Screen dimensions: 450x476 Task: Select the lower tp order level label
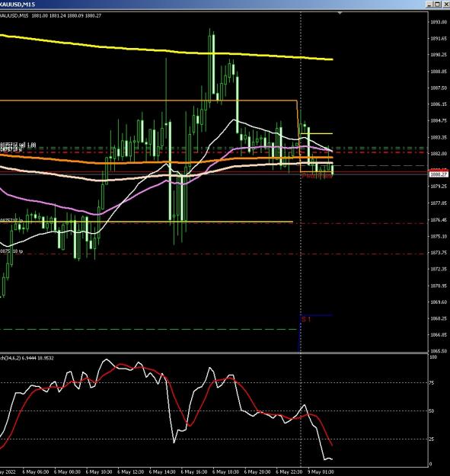(x=11, y=251)
